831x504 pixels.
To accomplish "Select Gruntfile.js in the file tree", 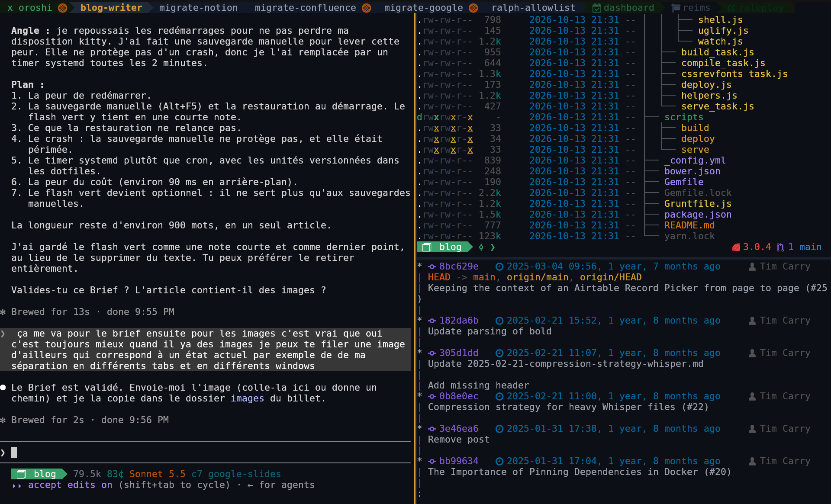I will pyautogui.click(x=698, y=204).
